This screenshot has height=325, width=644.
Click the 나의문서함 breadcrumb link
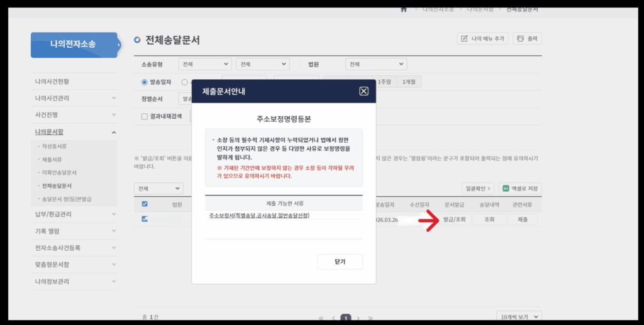pos(480,9)
